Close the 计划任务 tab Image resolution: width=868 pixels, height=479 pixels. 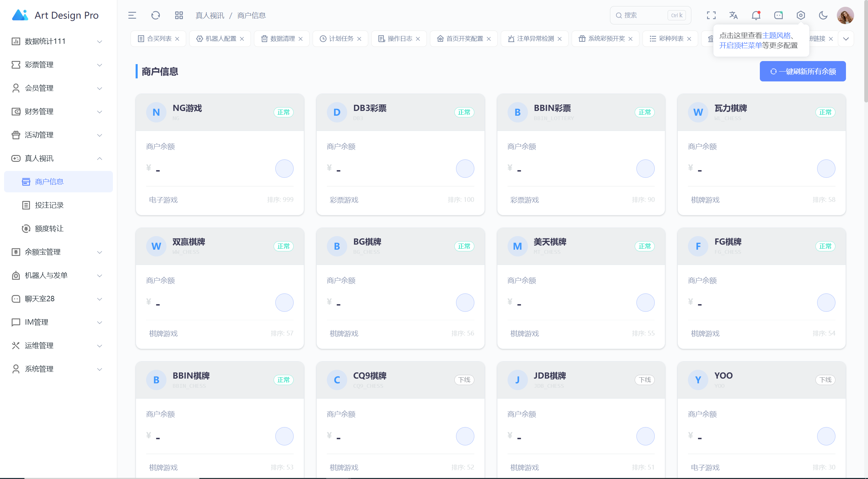[359, 39]
